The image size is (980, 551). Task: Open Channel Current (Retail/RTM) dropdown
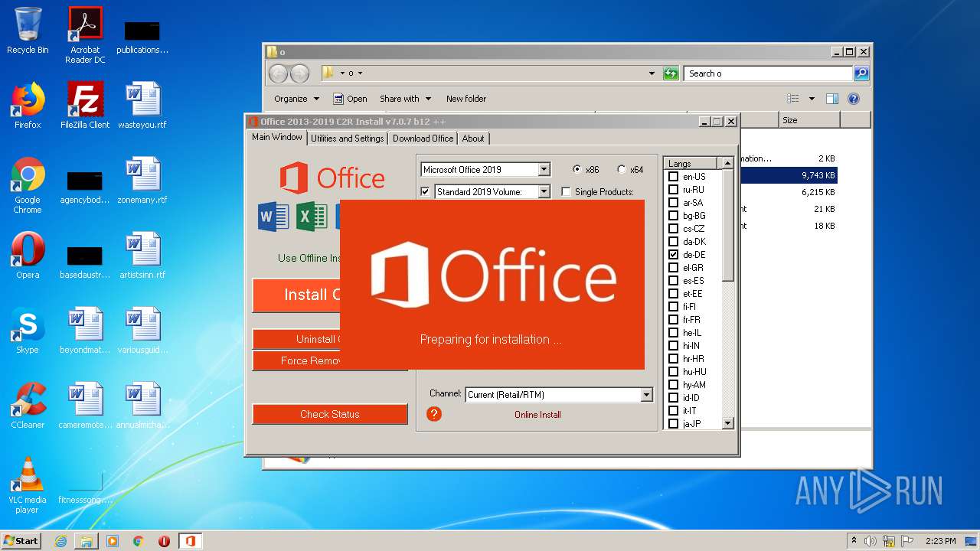(x=646, y=395)
